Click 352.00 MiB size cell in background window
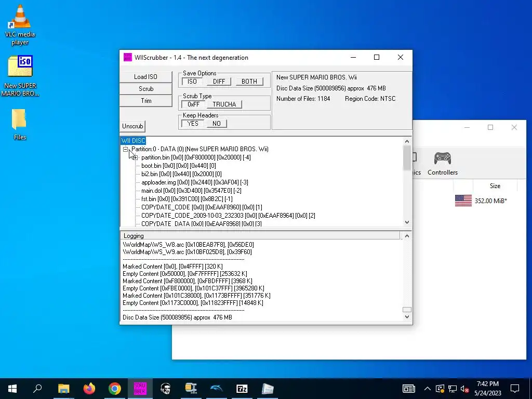 [490, 201]
